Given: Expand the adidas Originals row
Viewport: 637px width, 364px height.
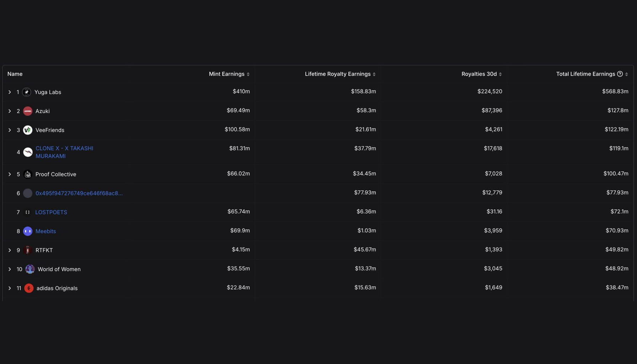Looking at the screenshot, I should (x=10, y=288).
